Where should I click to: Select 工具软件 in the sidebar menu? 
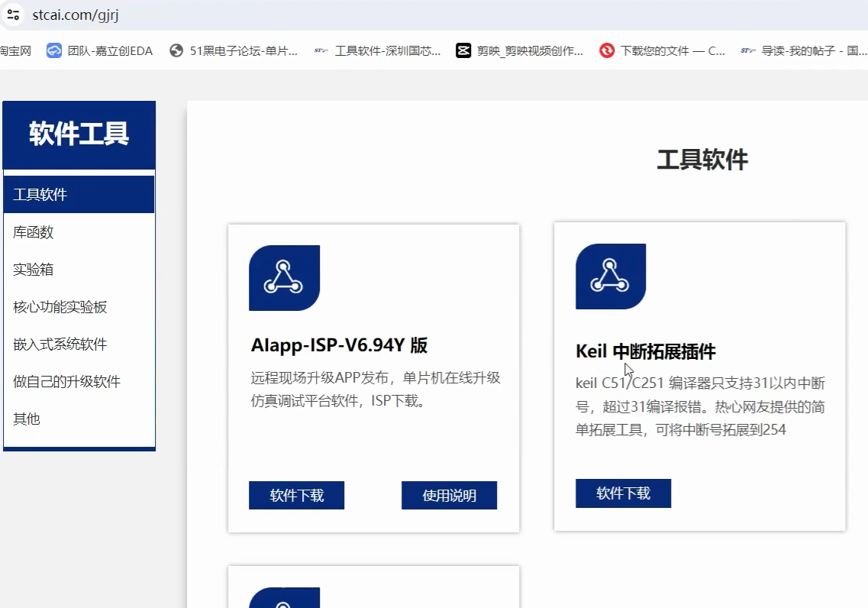point(79,194)
